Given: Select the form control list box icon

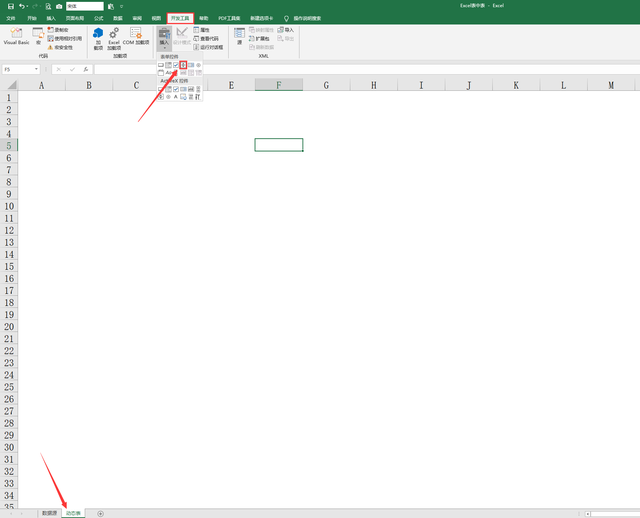Looking at the screenshot, I should click(191, 65).
